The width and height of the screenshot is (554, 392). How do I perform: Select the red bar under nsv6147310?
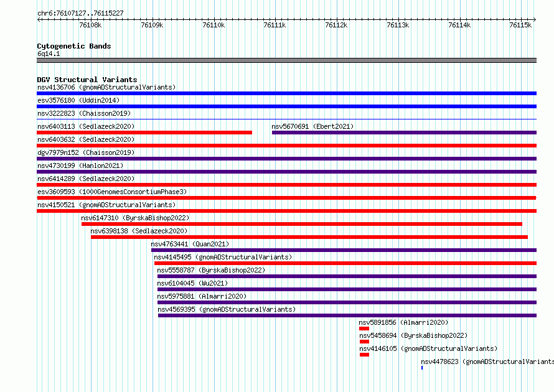tap(302, 224)
